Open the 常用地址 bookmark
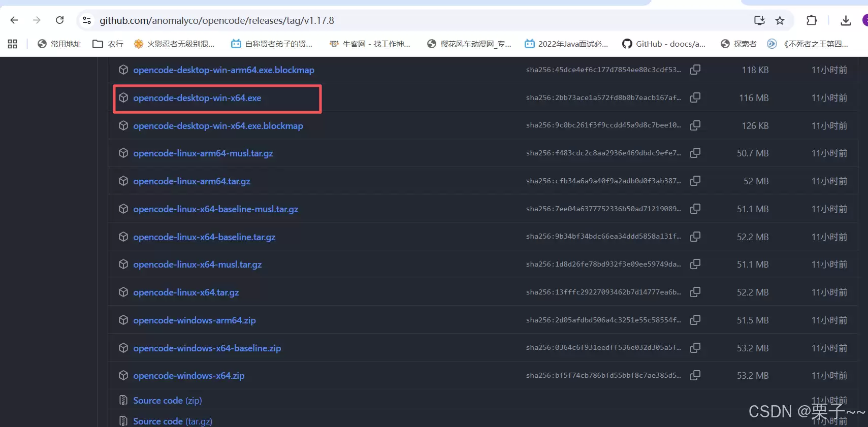 (x=59, y=44)
